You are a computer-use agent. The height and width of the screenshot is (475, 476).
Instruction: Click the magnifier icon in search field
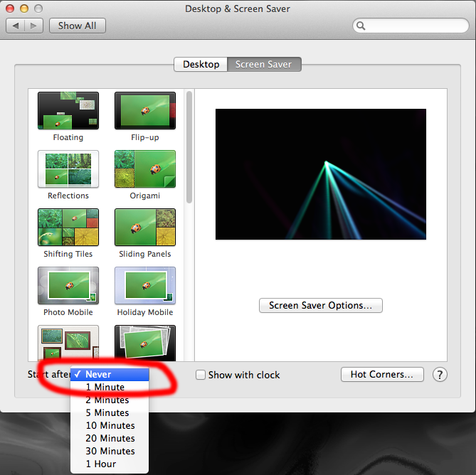[361, 26]
